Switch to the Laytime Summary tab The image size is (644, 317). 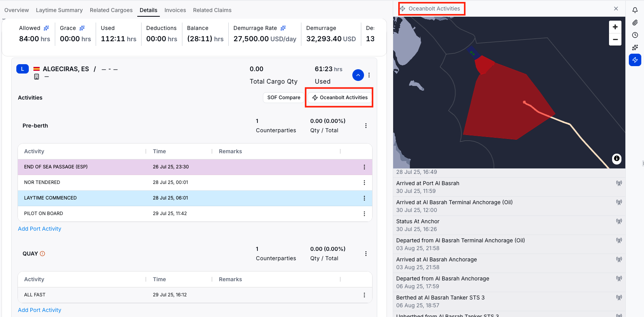[x=59, y=10]
